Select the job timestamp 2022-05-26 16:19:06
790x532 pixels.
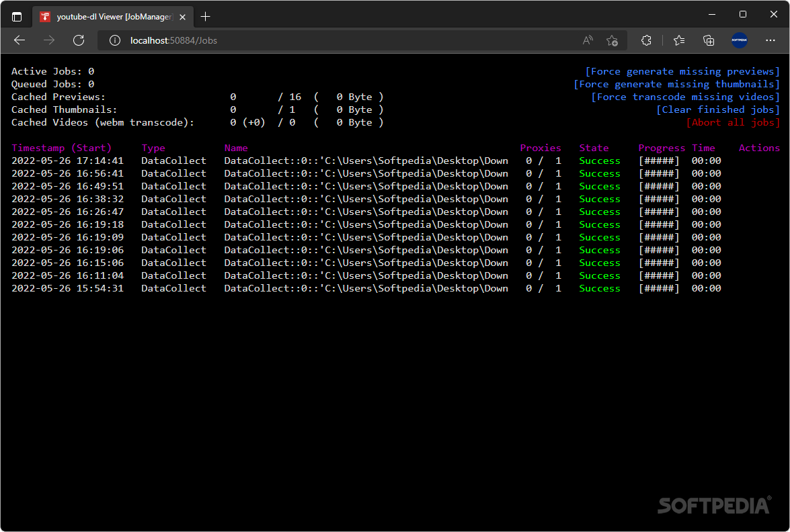click(67, 250)
